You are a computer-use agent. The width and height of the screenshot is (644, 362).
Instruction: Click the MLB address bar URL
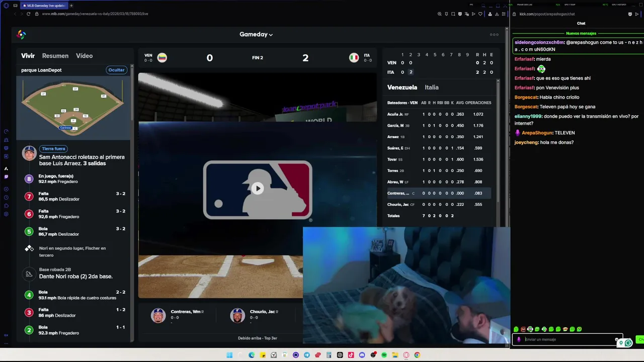95,14
